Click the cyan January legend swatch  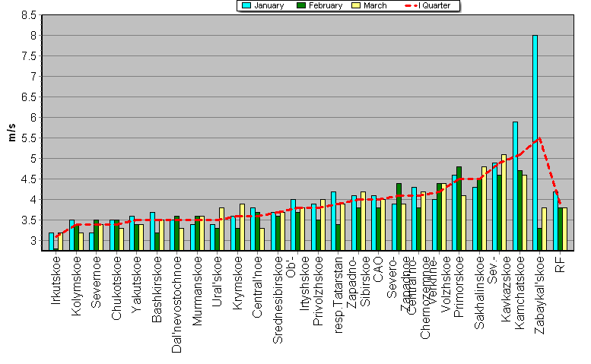[x=247, y=5]
